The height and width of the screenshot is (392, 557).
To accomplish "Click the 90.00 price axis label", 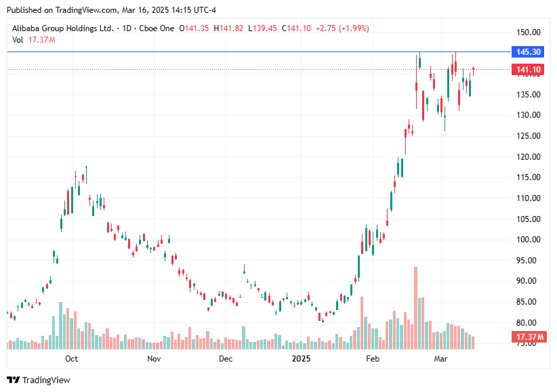I will (x=526, y=281).
